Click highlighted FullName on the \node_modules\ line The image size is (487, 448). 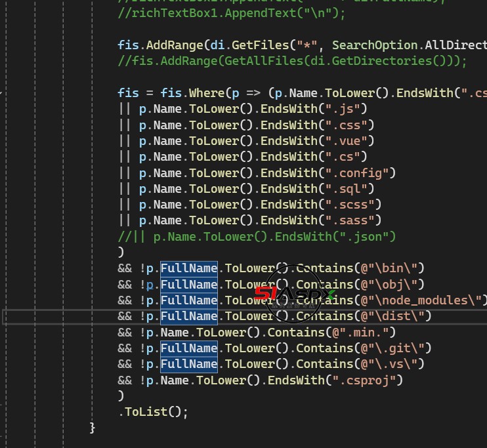(189, 300)
